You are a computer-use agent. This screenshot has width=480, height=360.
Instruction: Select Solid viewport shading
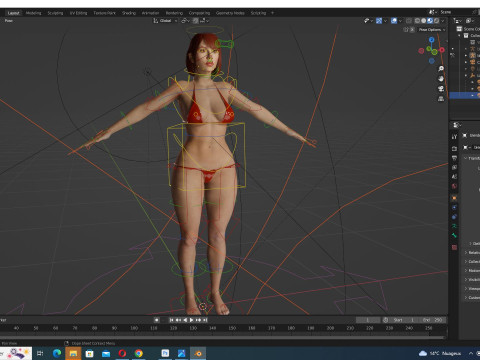tap(423, 21)
